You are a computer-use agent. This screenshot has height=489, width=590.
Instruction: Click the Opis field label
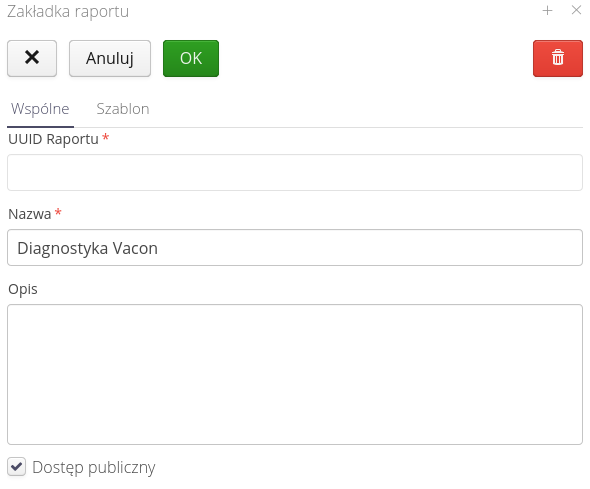pos(23,289)
